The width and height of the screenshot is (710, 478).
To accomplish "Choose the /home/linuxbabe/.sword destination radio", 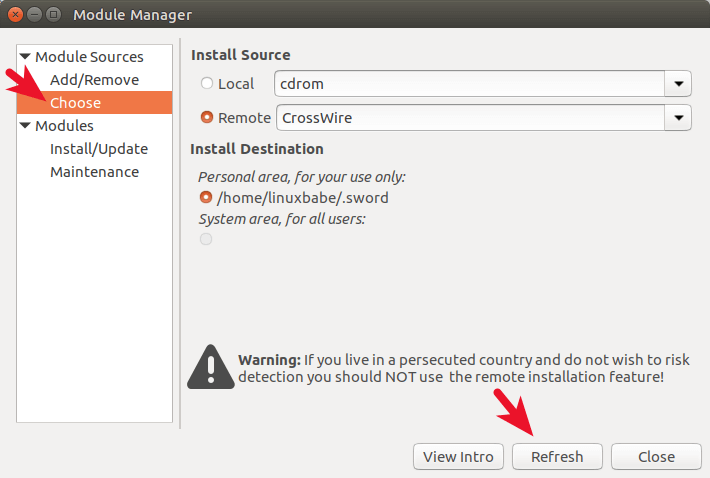I will coord(206,198).
